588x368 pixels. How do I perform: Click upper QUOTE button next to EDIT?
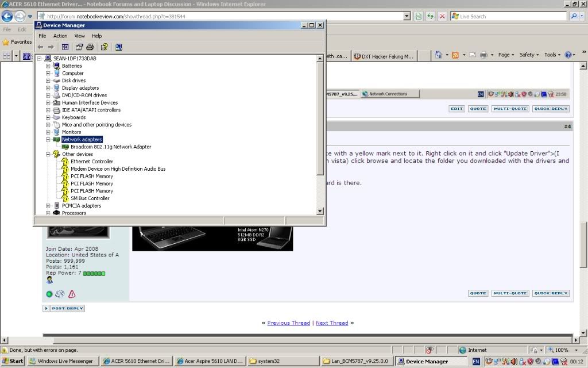click(x=478, y=109)
